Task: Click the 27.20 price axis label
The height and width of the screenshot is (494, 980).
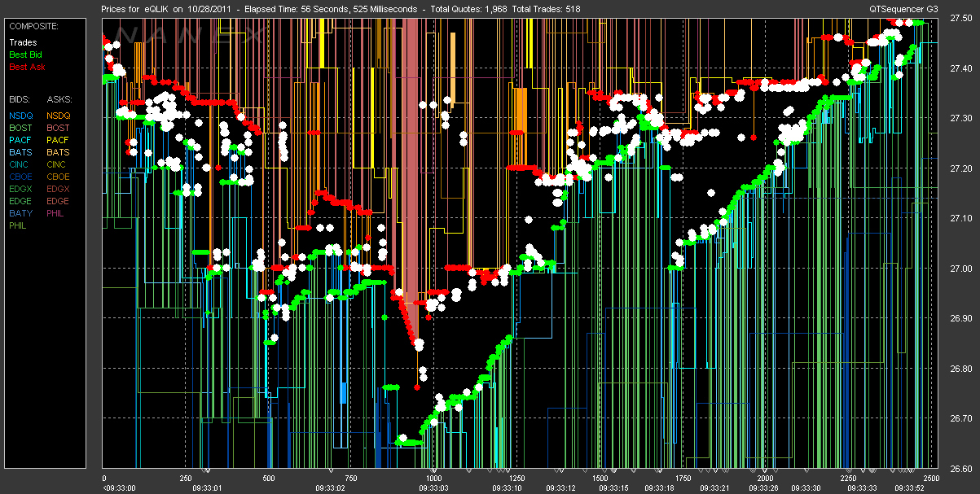Action: (x=960, y=168)
